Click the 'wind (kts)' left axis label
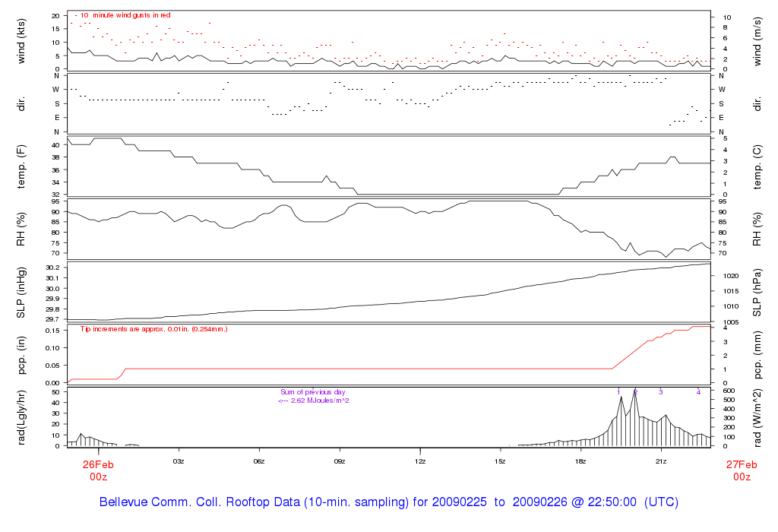Image resolution: width=778 pixels, height=532 pixels. click(21, 41)
